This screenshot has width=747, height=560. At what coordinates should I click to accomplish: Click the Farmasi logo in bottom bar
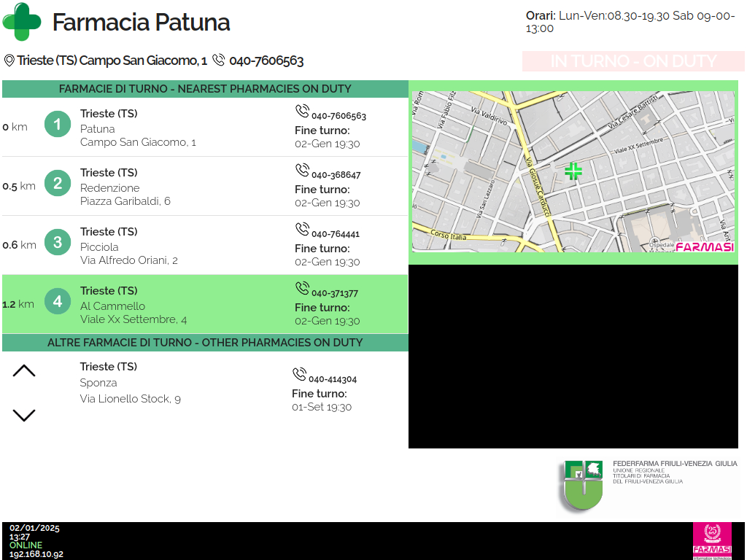(711, 540)
